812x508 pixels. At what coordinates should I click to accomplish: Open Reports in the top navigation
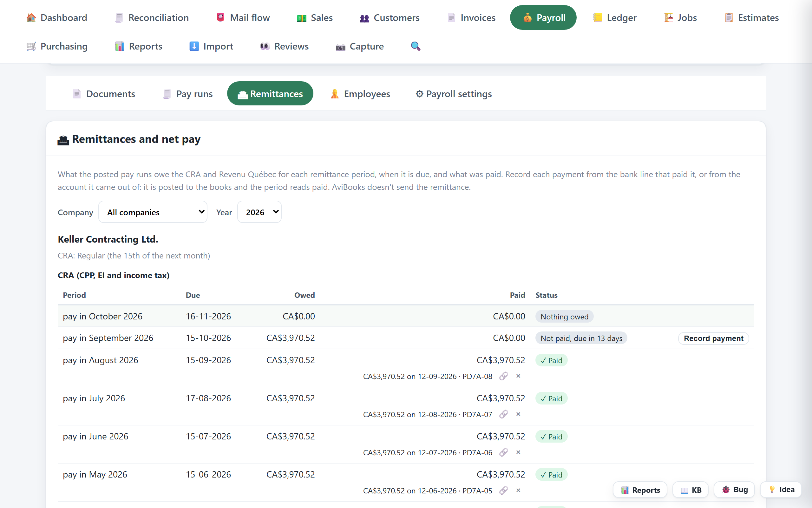(138, 46)
